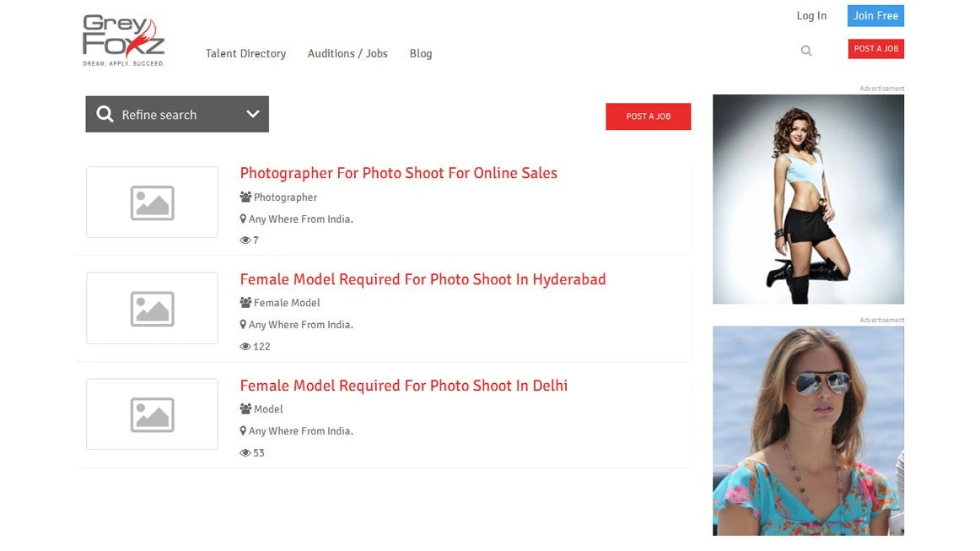The image size is (980, 551).
Task: Click the location pin on Photographer listing
Action: pyautogui.click(x=243, y=219)
